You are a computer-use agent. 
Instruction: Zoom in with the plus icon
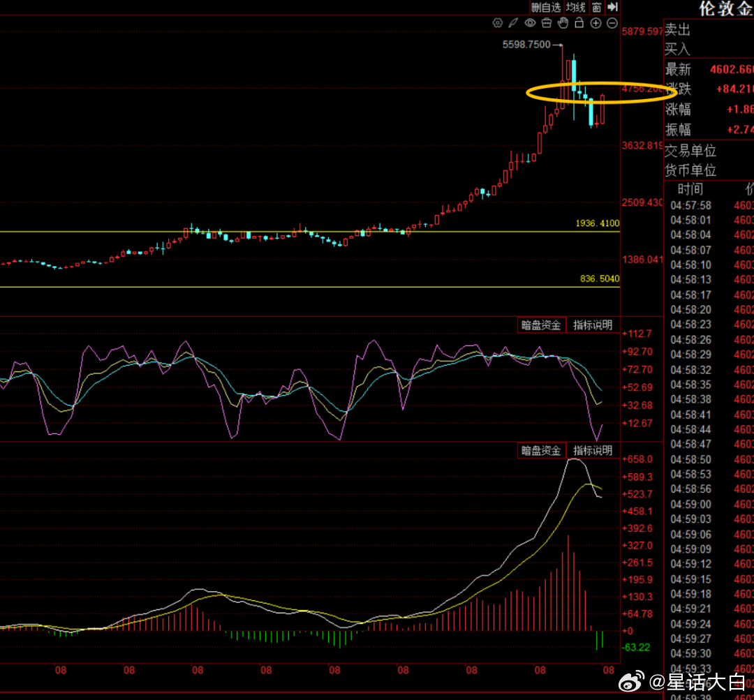(596, 23)
